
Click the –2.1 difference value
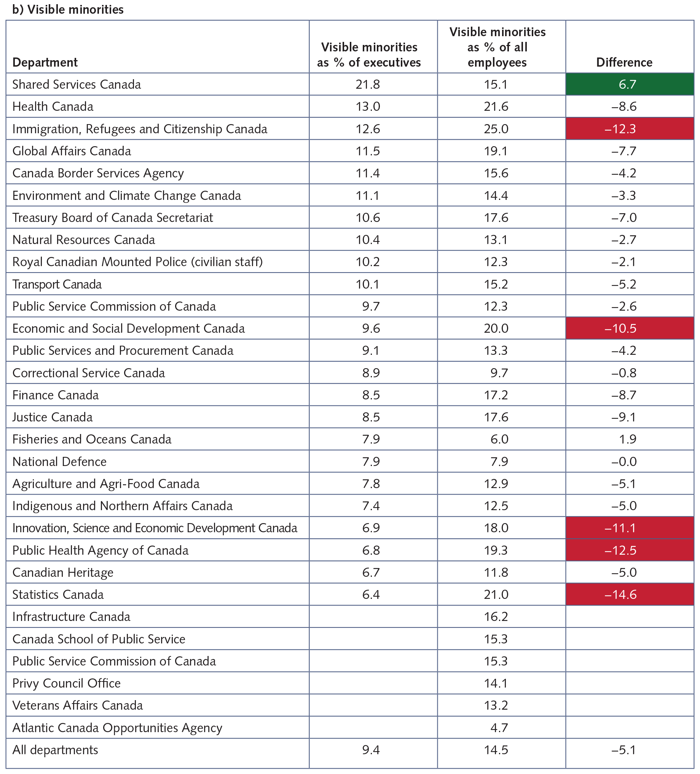[624, 262]
